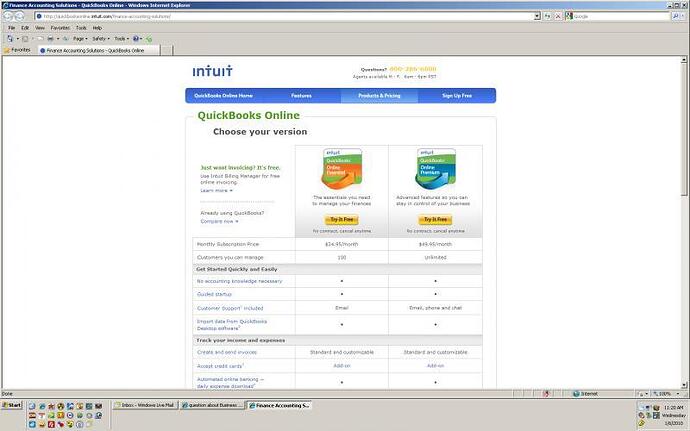Open the Favorites menu in menu bar
Viewport: 690px width, 431px height.
coord(60,28)
